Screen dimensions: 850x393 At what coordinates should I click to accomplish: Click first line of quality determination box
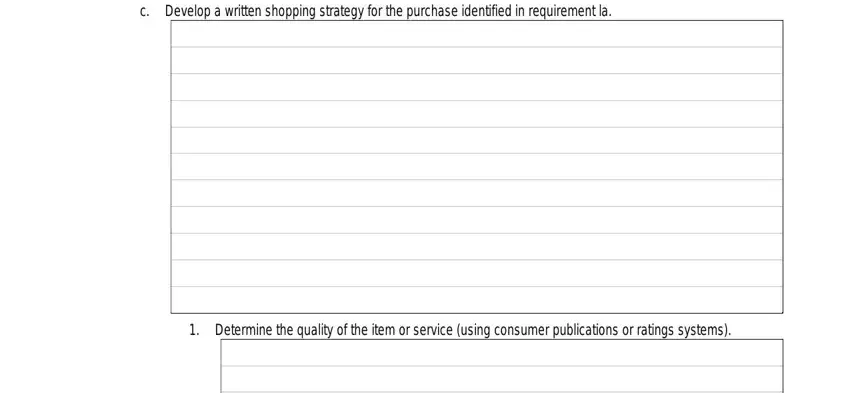(x=501, y=352)
